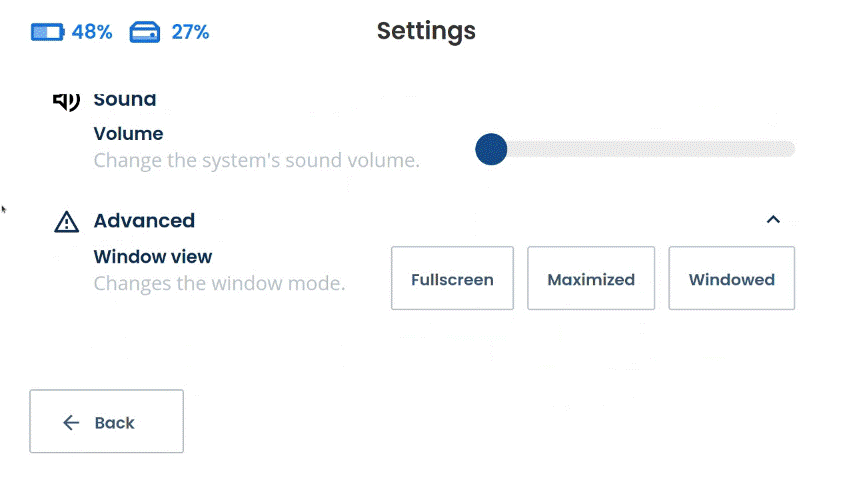Click the Sound section heading

click(x=125, y=100)
